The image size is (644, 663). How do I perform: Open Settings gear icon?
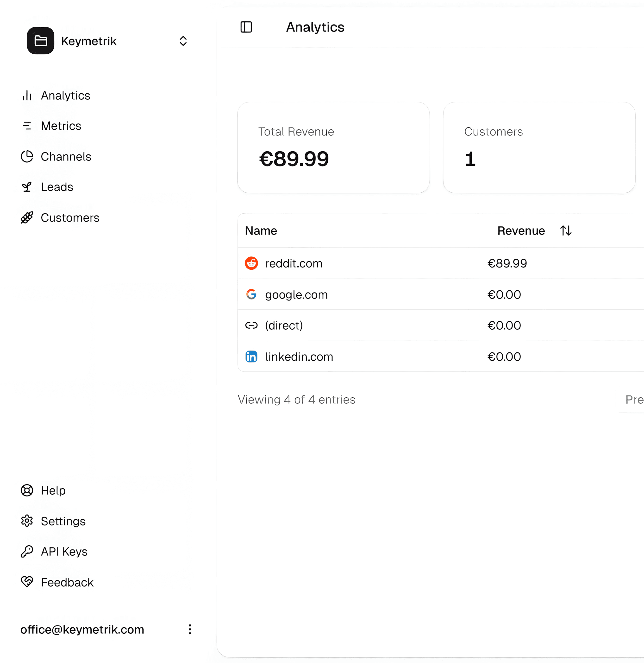coord(27,521)
